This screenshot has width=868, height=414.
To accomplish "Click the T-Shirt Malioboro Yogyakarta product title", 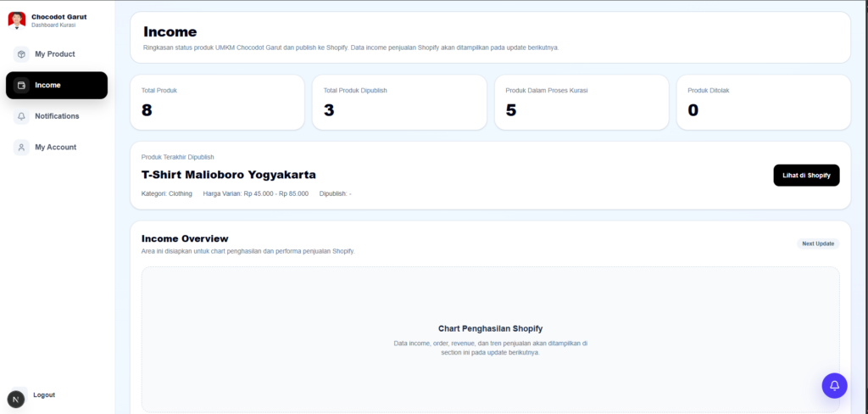I will [228, 175].
